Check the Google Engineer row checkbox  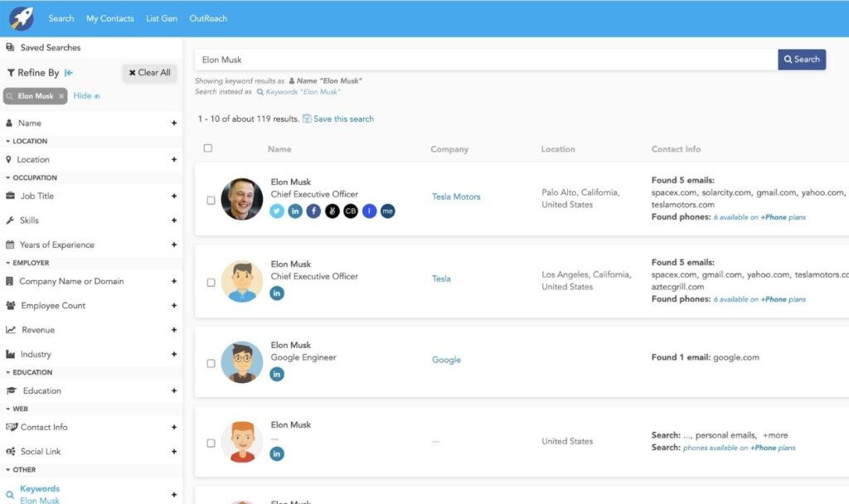(x=211, y=363)
